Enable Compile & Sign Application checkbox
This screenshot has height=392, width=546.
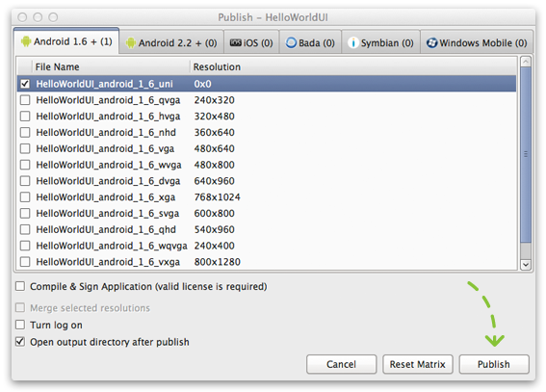click(x=20, y=286)
